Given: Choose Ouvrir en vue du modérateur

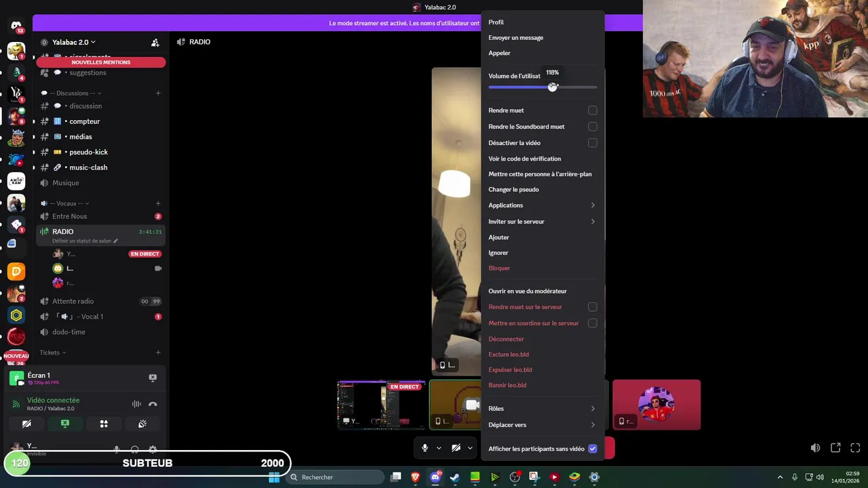Looking at the screenshot, I should (528, 291).
